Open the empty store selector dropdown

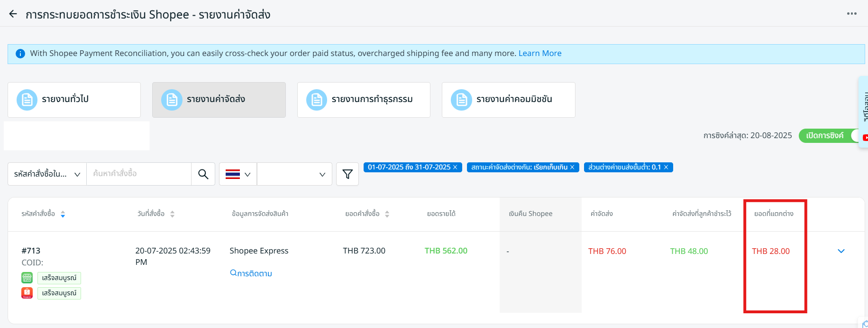294,174
